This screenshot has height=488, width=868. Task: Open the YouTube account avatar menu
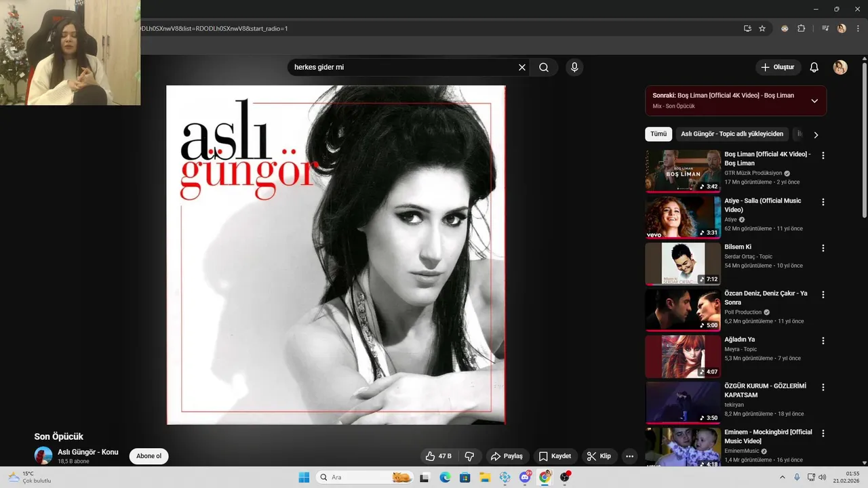click(x=840, y=67)
